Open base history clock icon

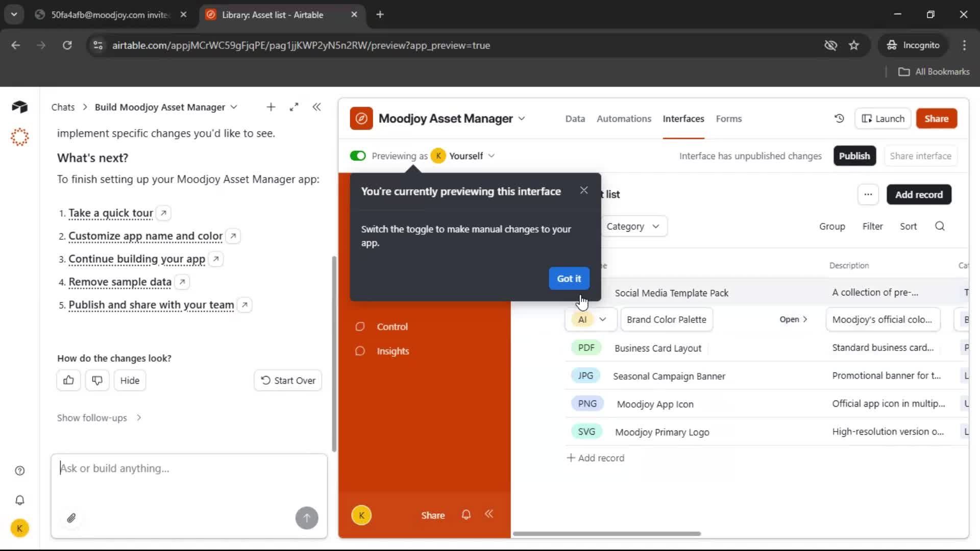point(839,118)
